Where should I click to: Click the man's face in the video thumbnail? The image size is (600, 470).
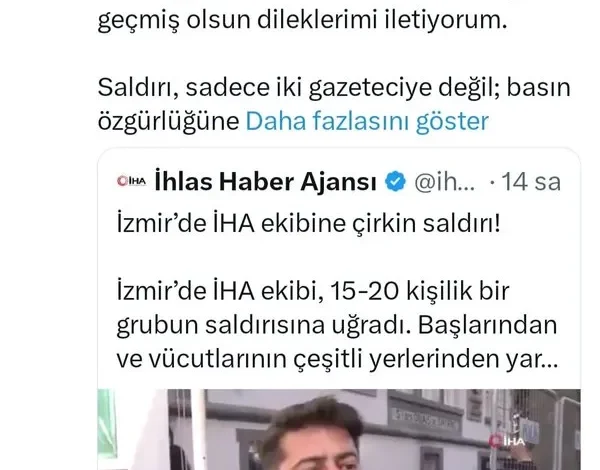(x=314, y=444)
